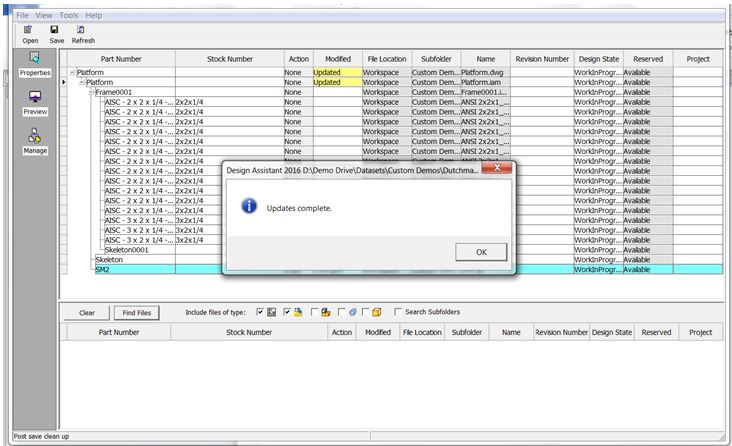Viewport: 732px width, 446px height.
Task: Click the search results Stock Number header
Action: pyautogui.click(x=249, y=332)
